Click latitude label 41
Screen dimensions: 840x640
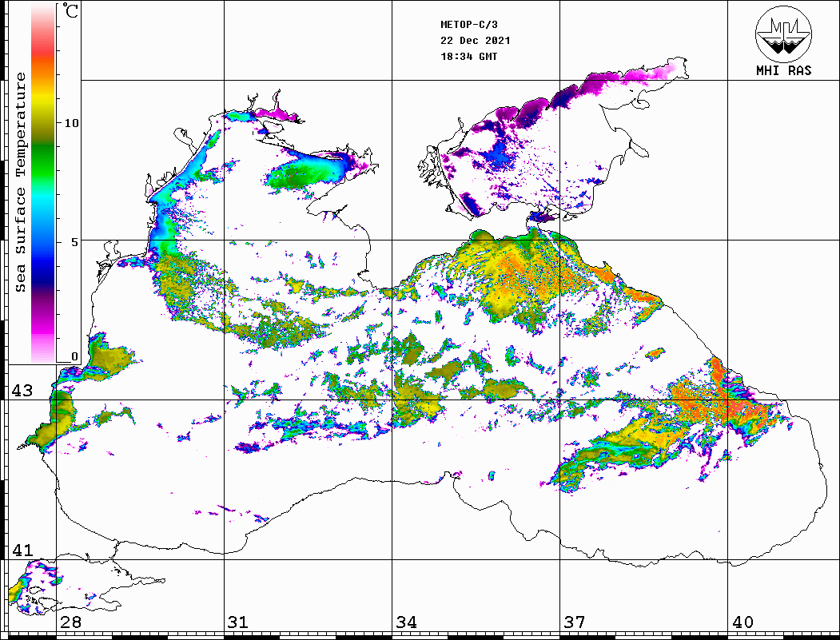click(22, 550)
